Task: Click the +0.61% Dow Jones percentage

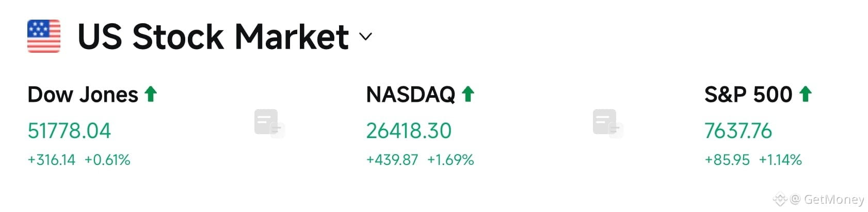Action: pos(107,160)
